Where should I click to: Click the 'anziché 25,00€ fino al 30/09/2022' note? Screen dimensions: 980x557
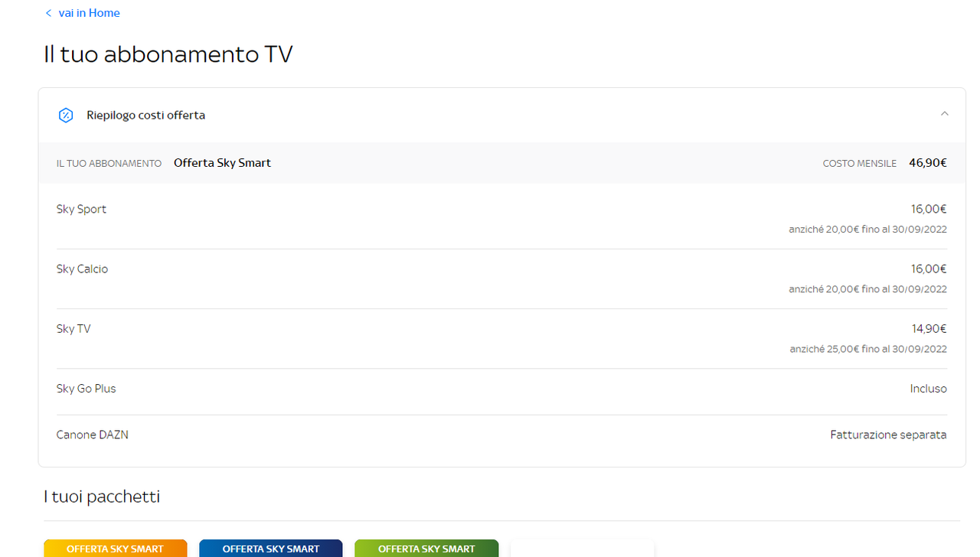point(868,349)
